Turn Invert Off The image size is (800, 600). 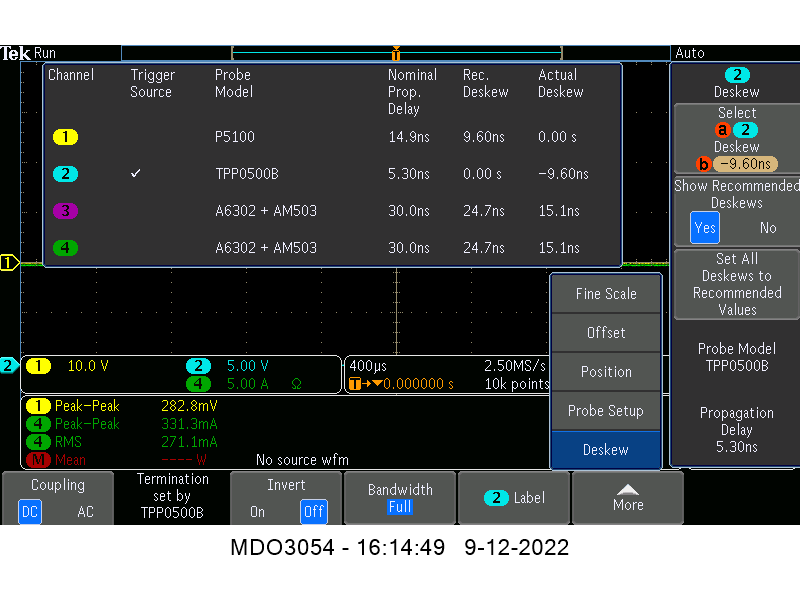click(x=313, y=512)
